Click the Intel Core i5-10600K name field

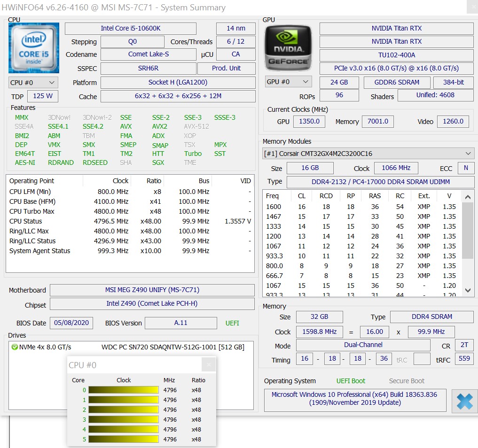point(131,28)
